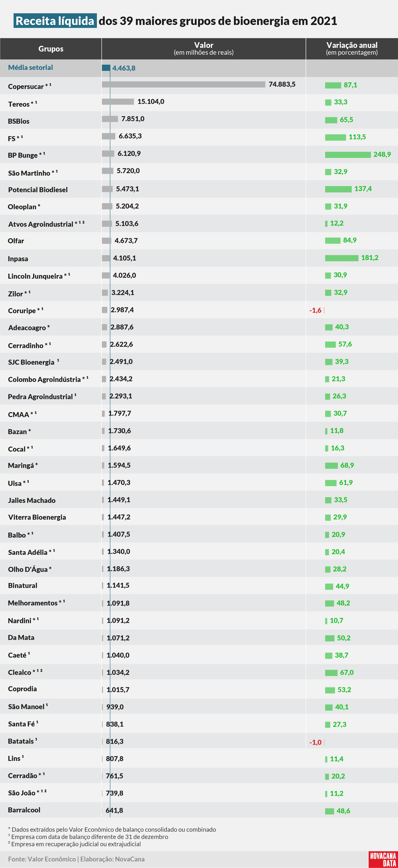Click the blue Média setorial bar
The width and height of the screenshot is (398, 868).
(106, 68)
